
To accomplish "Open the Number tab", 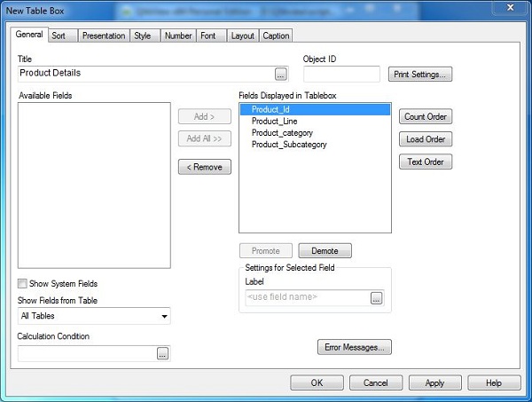I will coord(178,35).
